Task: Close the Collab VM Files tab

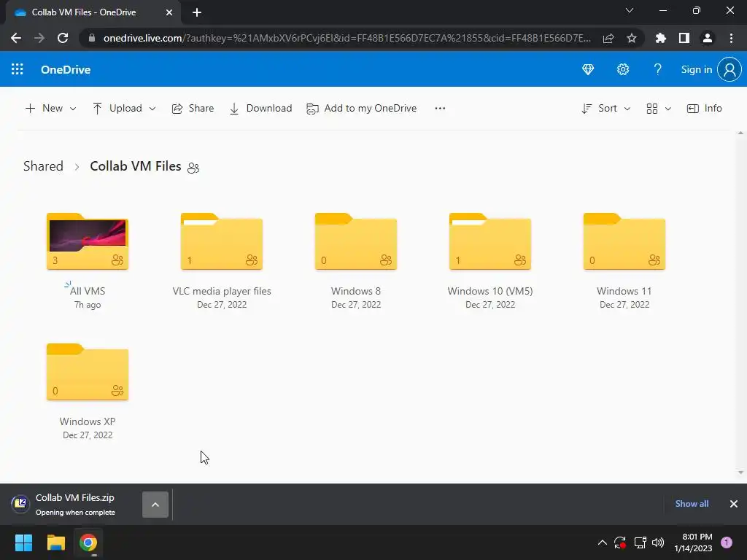Action: (x=169, y=13)
